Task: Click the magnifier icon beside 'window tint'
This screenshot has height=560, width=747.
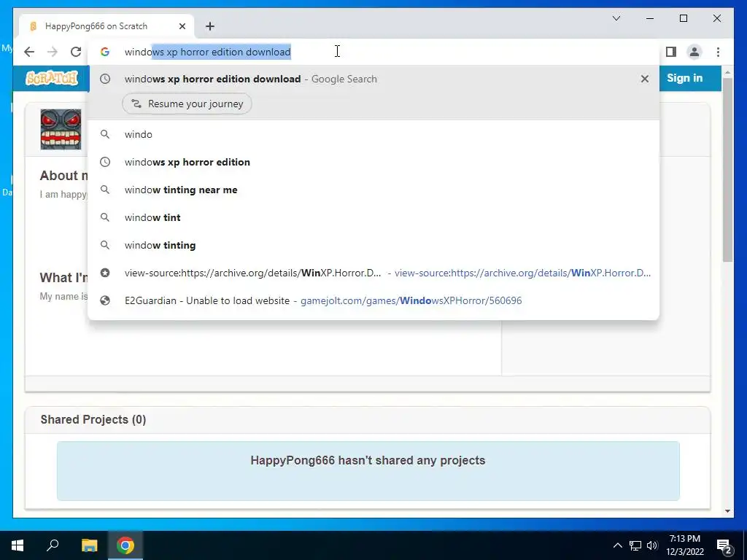Action: 105,217
